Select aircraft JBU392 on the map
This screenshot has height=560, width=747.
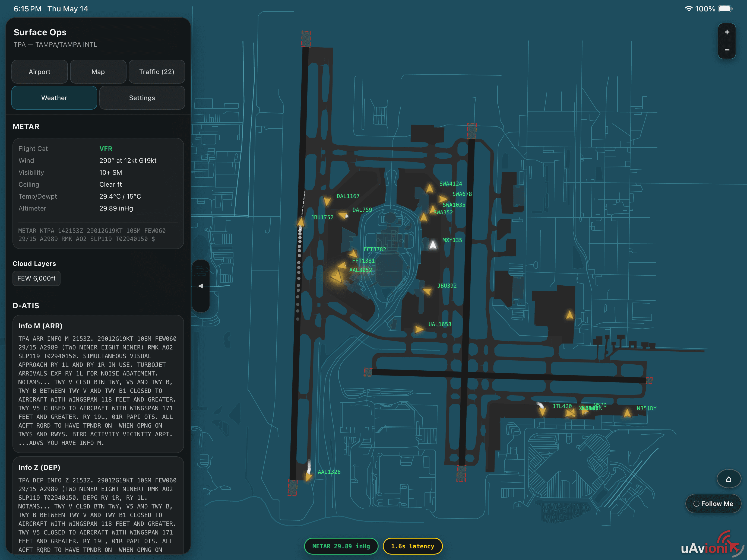(x=428, y=291)
